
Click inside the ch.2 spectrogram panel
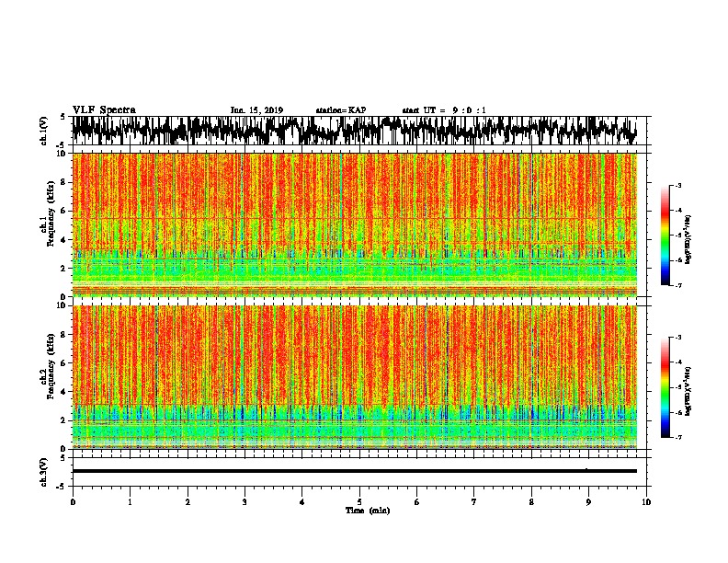click(355, 377)
